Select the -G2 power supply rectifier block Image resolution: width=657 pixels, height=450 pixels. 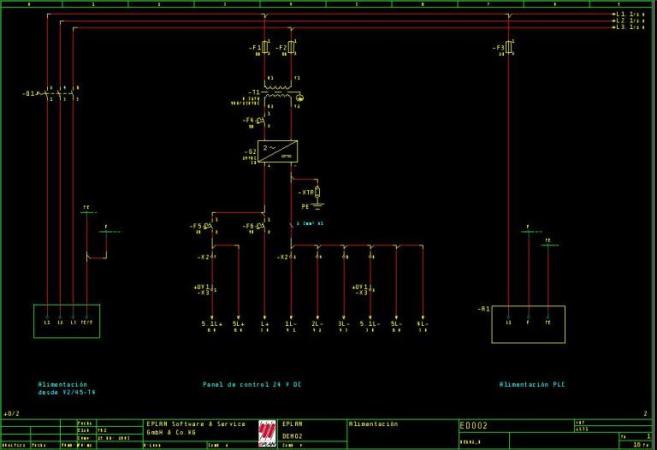(x=277, y=151)
